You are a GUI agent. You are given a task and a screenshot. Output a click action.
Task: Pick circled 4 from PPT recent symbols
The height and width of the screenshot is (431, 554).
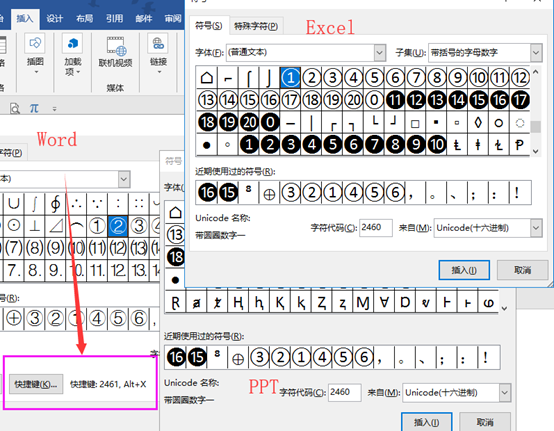(322, 357)
